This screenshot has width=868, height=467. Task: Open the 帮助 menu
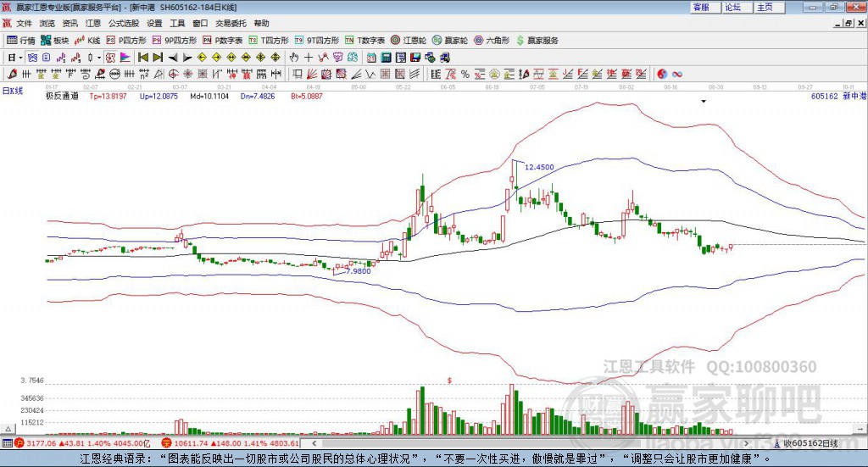[261, 23]
